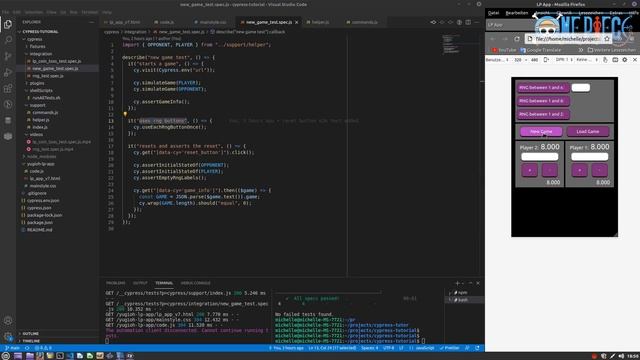The width and height of the screenshot is (640, 360).
Task: Reload the page in Firefox
Action: coord(517,38)
